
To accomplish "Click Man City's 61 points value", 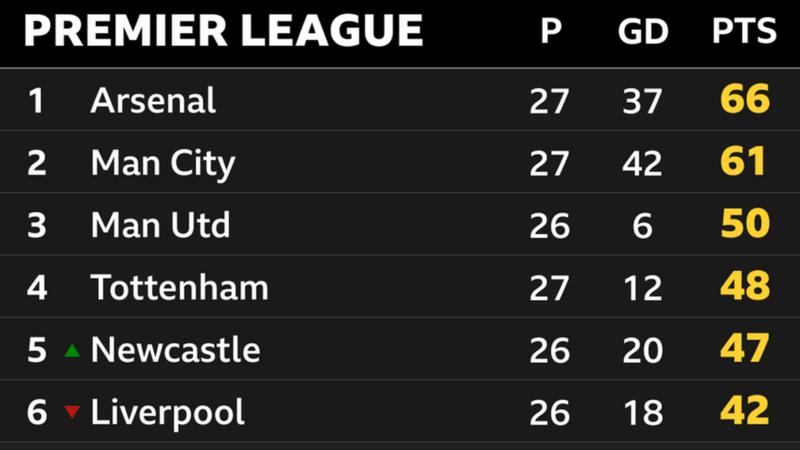I will (743, 161).
